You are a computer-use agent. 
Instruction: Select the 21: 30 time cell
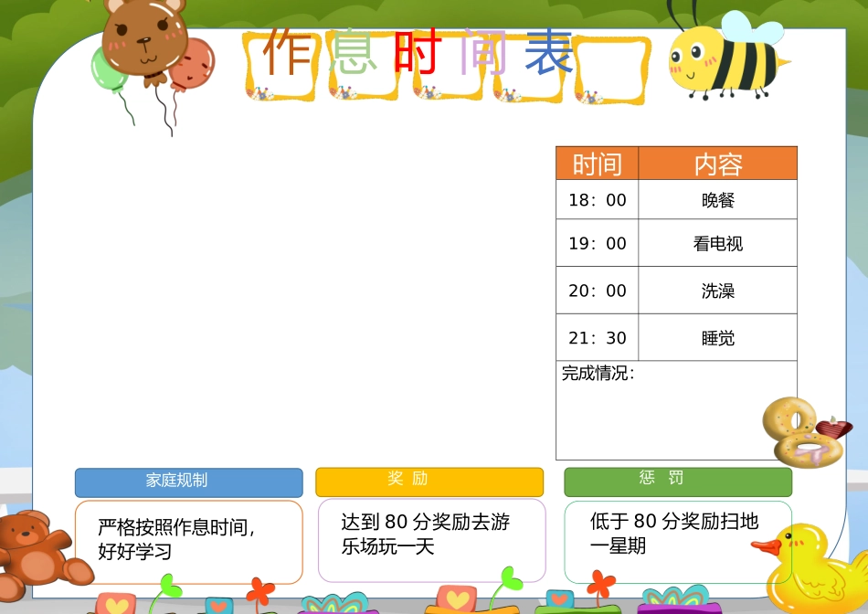(x=598, y=338)
